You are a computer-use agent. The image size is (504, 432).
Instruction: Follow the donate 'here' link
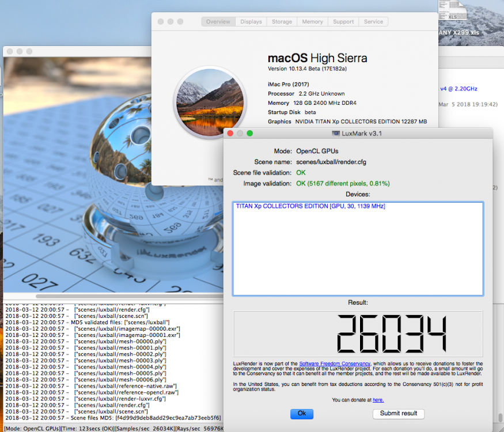378,400
